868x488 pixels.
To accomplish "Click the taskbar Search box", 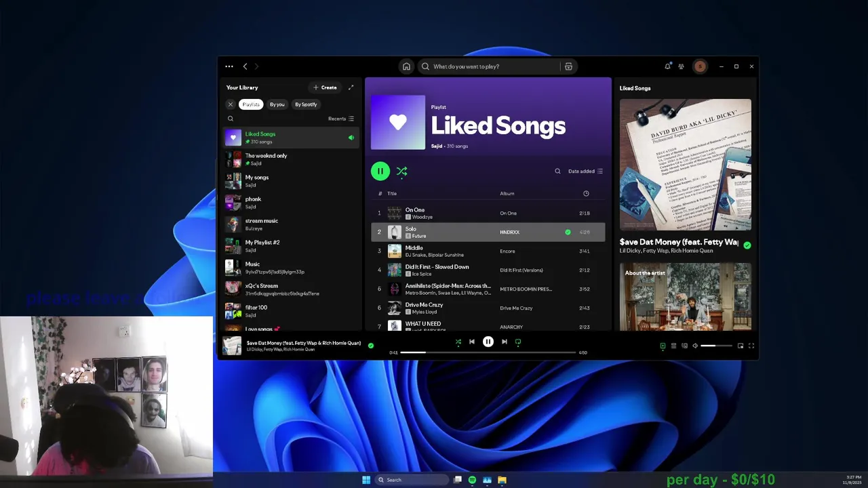I will tap(412, 480).
